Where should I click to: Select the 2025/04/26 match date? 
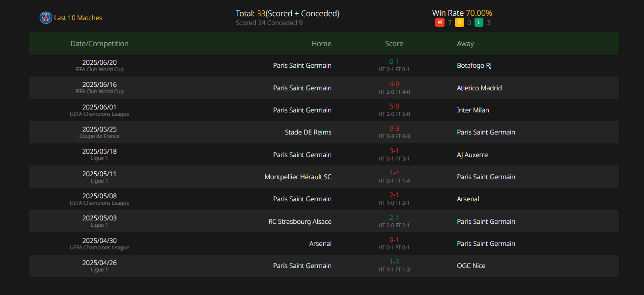(x=99, y=263)
